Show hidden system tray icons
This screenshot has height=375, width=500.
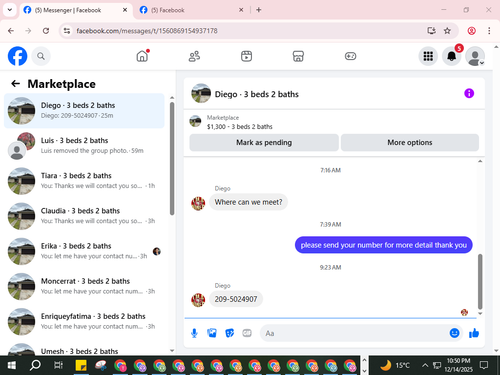425,365
